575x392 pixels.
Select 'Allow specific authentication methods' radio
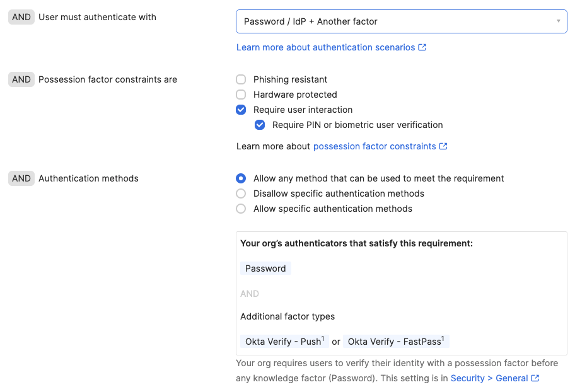(241, 209)
